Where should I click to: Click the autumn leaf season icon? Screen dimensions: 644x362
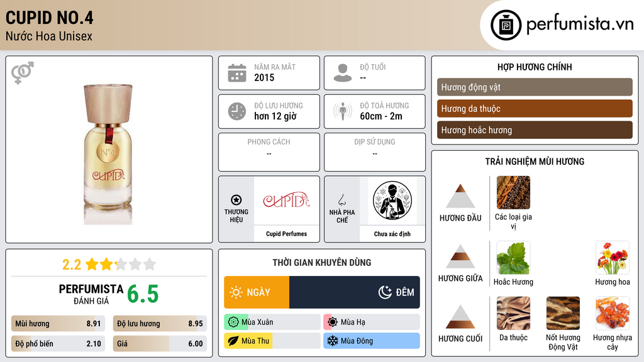pos(233,341)
